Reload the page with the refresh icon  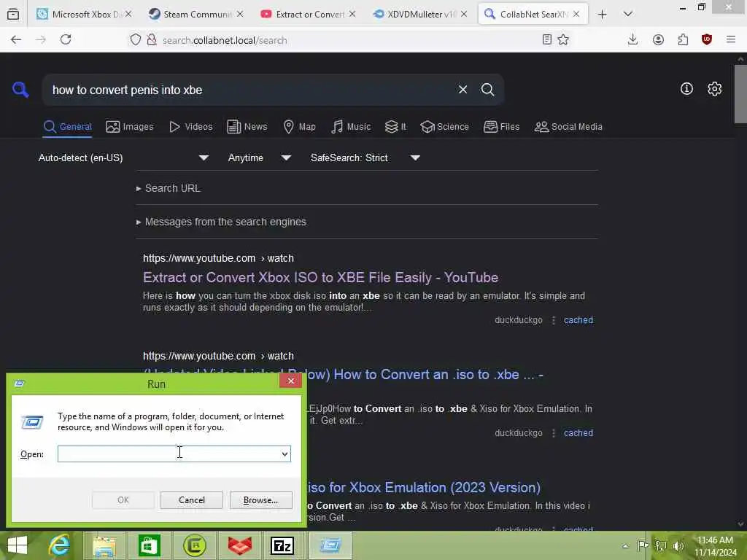(66, 39)
